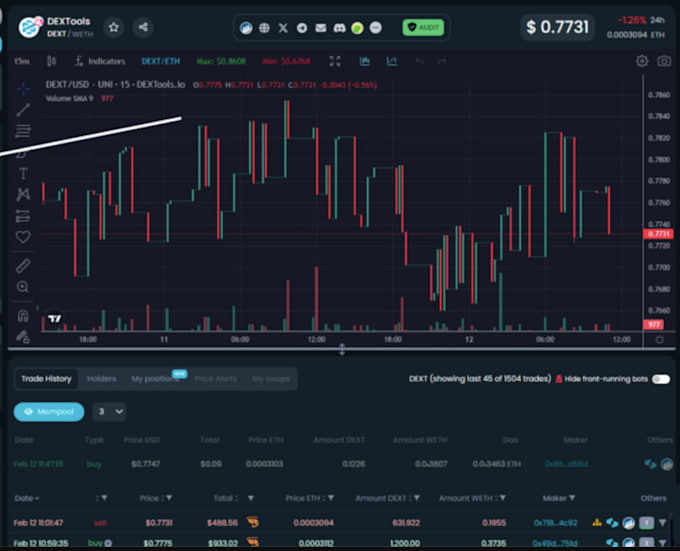Toggle fullscreen chart mode
Image resolution: width=680 pixels, height=551 pixels.
click(x=335, y=61)
